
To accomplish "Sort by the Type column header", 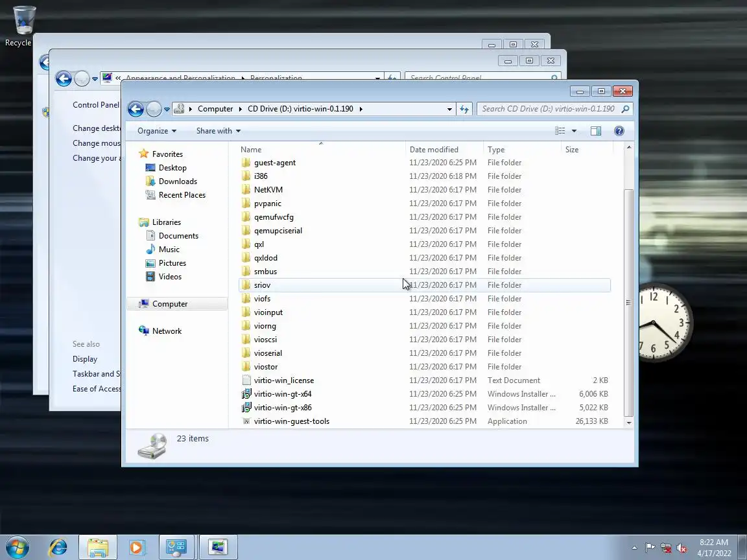I will coord(522,150).
